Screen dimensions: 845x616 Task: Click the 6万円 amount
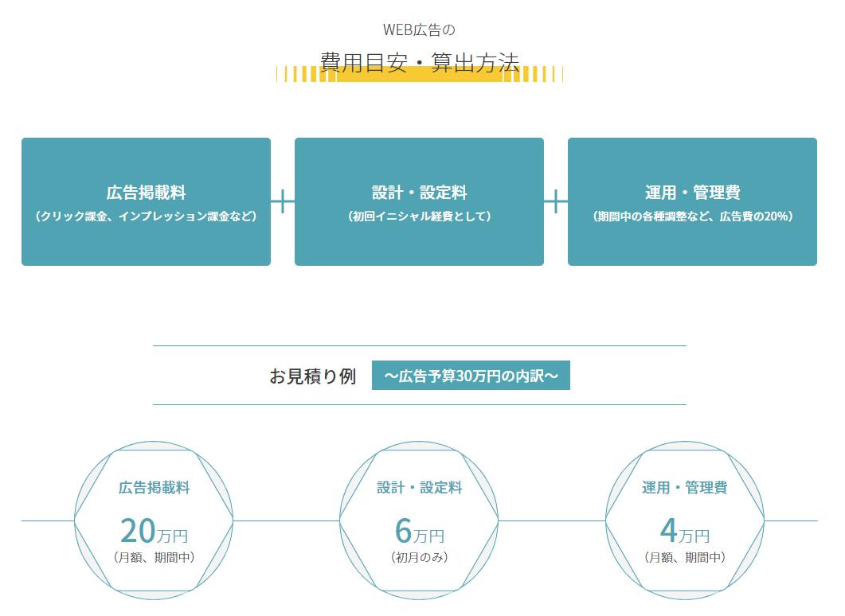(420, 532)
